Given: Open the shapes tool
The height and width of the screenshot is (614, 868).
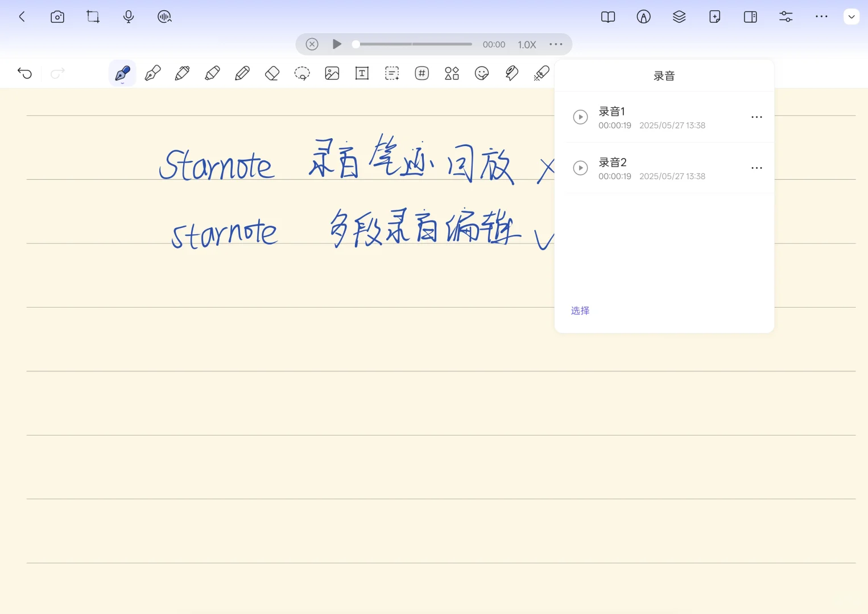Looking at the screenshot, I should tap(452, 73).
